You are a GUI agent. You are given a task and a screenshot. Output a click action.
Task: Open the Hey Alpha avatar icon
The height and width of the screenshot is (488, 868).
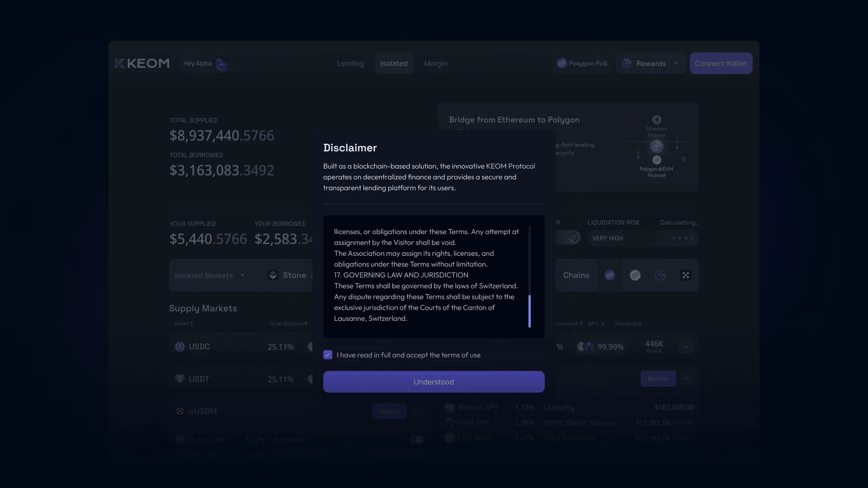tap(223, 64)
